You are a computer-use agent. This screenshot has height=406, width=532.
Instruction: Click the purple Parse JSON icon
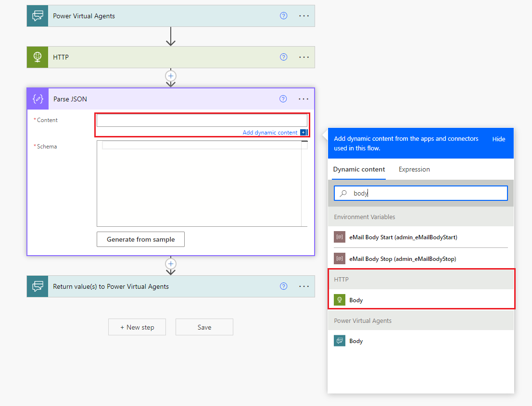(x=38, y=99)
